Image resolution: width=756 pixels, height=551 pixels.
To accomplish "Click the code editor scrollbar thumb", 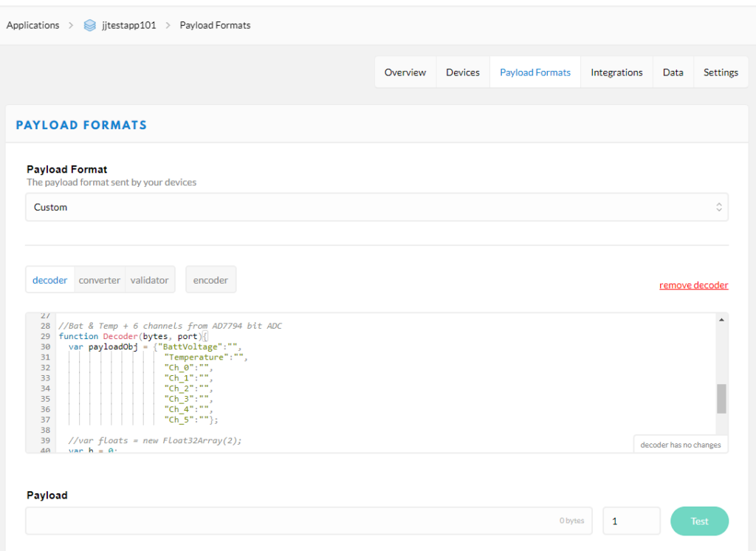I will click(x=721, y=399).
